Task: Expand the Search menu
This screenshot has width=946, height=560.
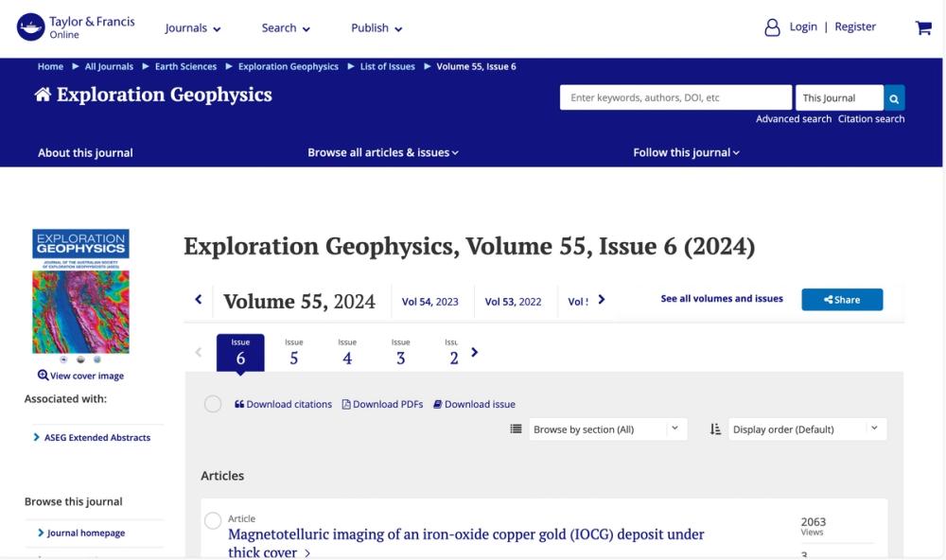Action: pyautogui.click(x=286, y=28)
